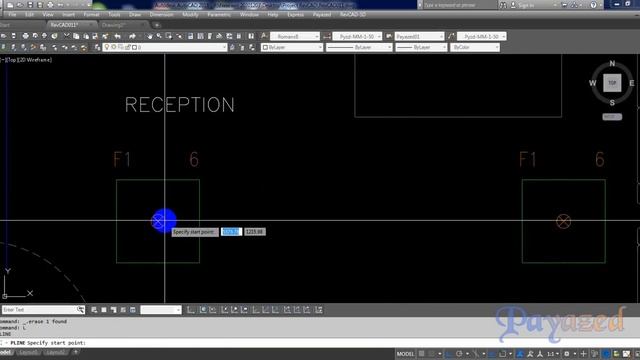Viewport: 640px width, 360px height.
Task: Click the Copy clipboard icon
Action: pyautogui.click(x=76, y=36)
